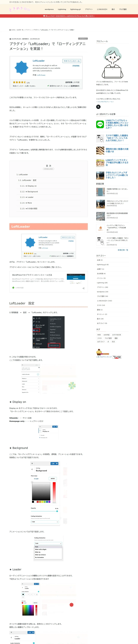The width and height of the screenshot is (138, 644).
Task: Click the daikon radish thumbnail
Action: pyautogui.click(x=100, y=151)
